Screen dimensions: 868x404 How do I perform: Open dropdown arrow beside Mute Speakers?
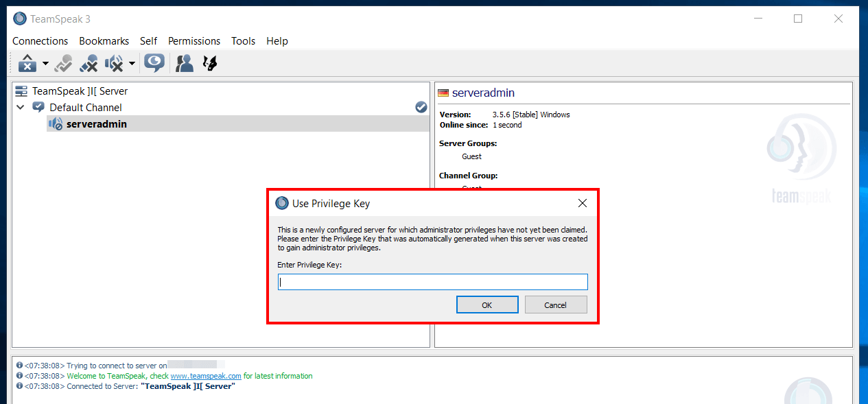[x=132, y=64]
